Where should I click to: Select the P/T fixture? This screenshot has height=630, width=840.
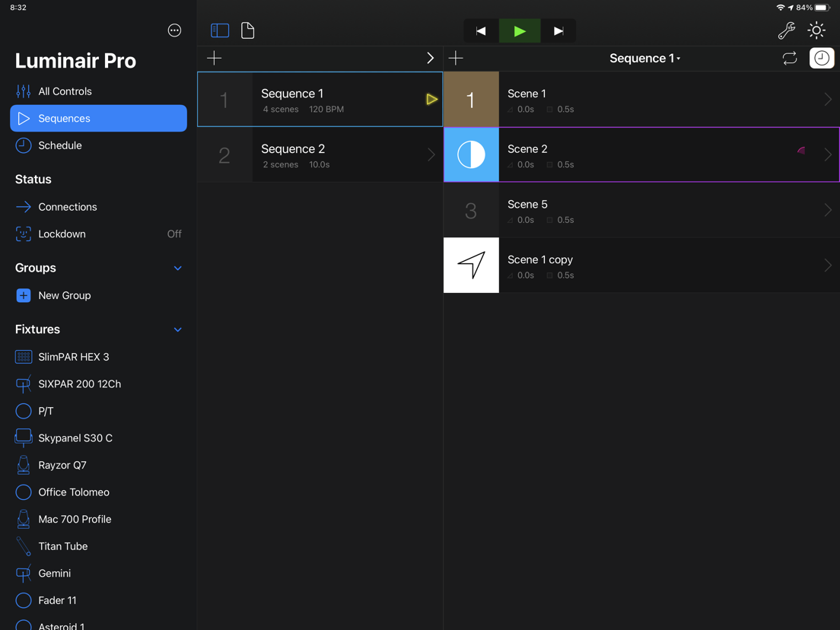point(99,411)
